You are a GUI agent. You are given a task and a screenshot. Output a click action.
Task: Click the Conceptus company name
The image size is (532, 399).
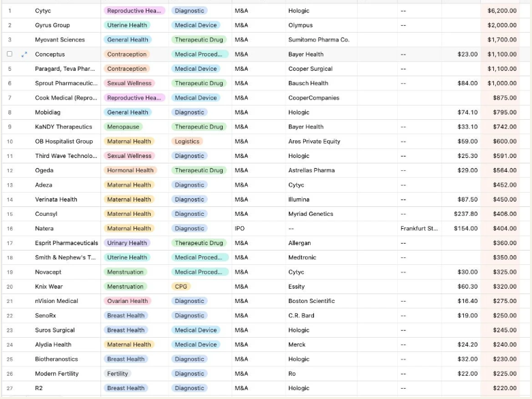50,54
